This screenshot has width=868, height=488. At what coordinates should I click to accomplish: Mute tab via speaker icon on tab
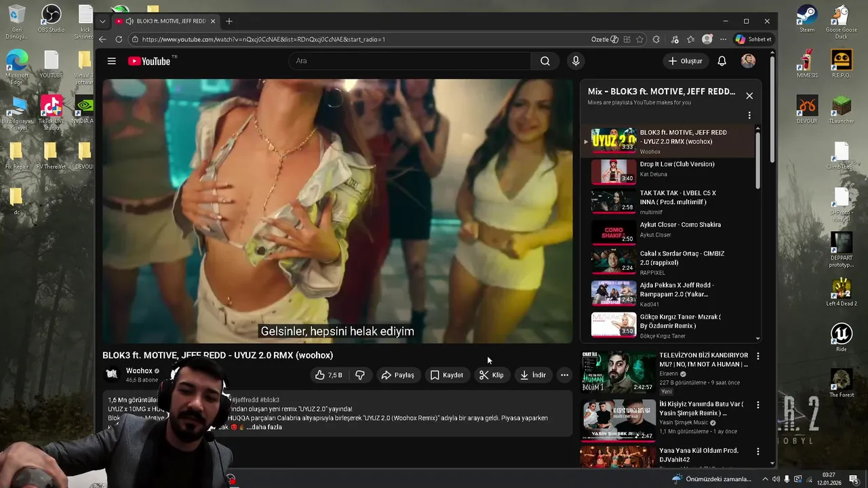(129, 21)
